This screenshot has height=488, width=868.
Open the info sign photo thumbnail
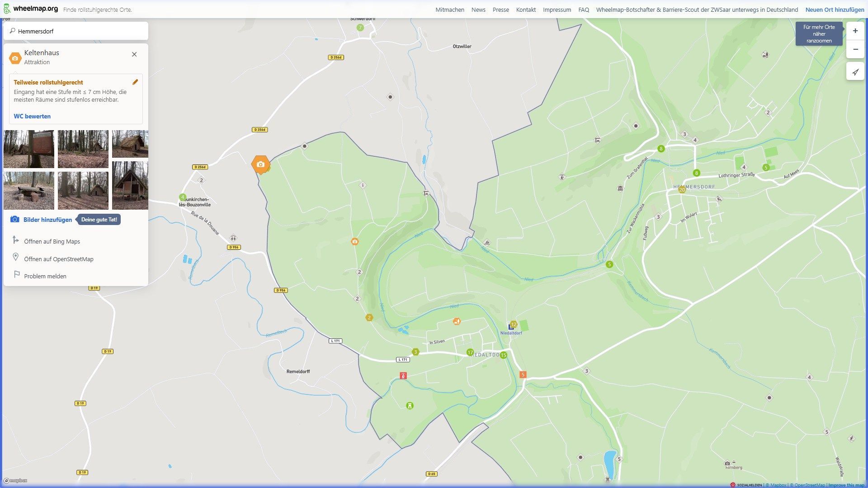pos(29,149)
